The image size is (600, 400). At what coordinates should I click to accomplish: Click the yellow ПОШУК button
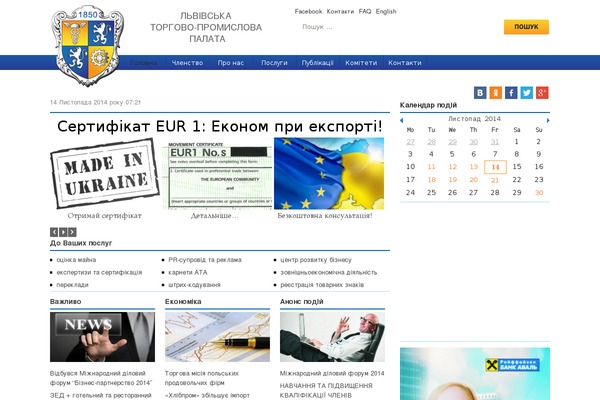(x=526, y=27)
